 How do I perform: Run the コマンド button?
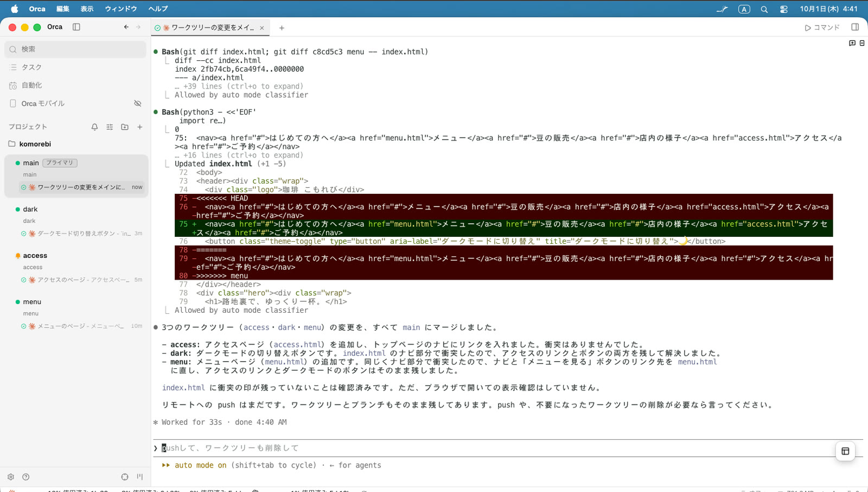822,27
